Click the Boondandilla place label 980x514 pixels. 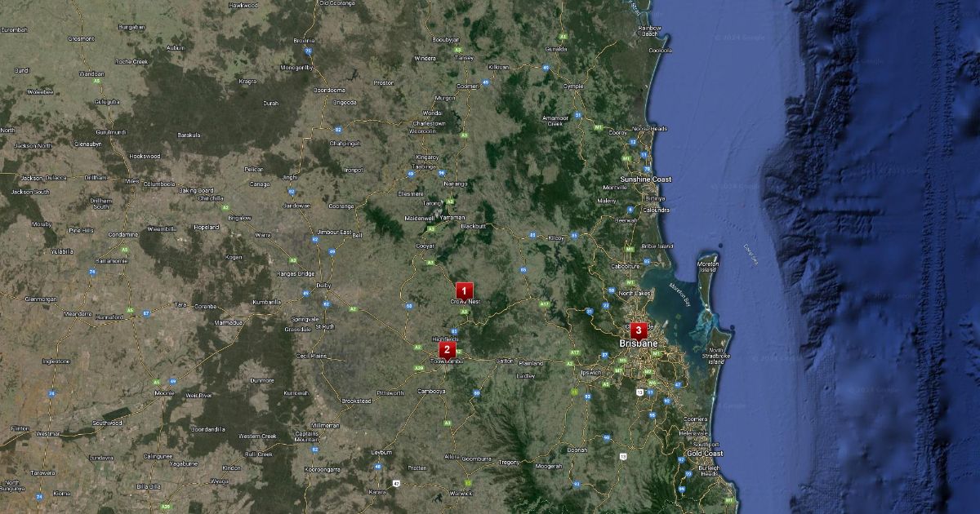coord(207,428)
